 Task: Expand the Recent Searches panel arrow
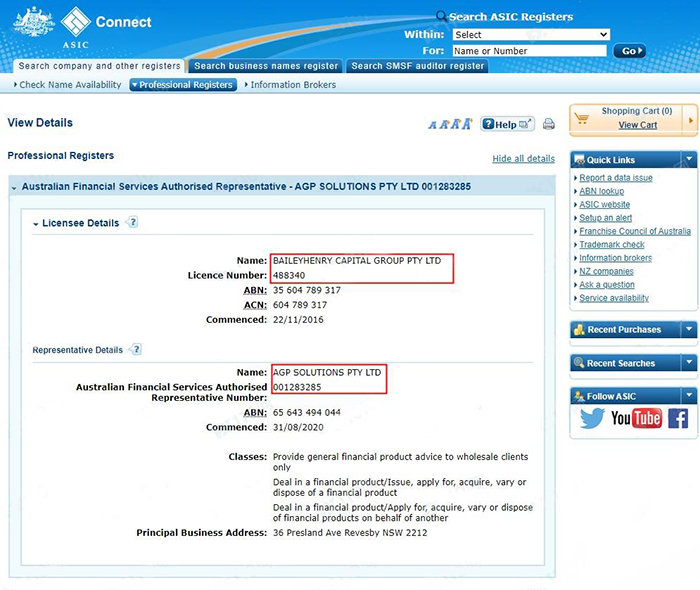(689, 363)
